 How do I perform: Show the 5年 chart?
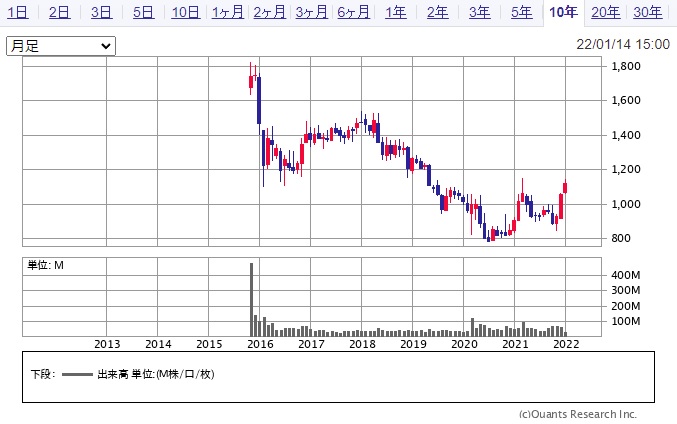tap(522, 12)
